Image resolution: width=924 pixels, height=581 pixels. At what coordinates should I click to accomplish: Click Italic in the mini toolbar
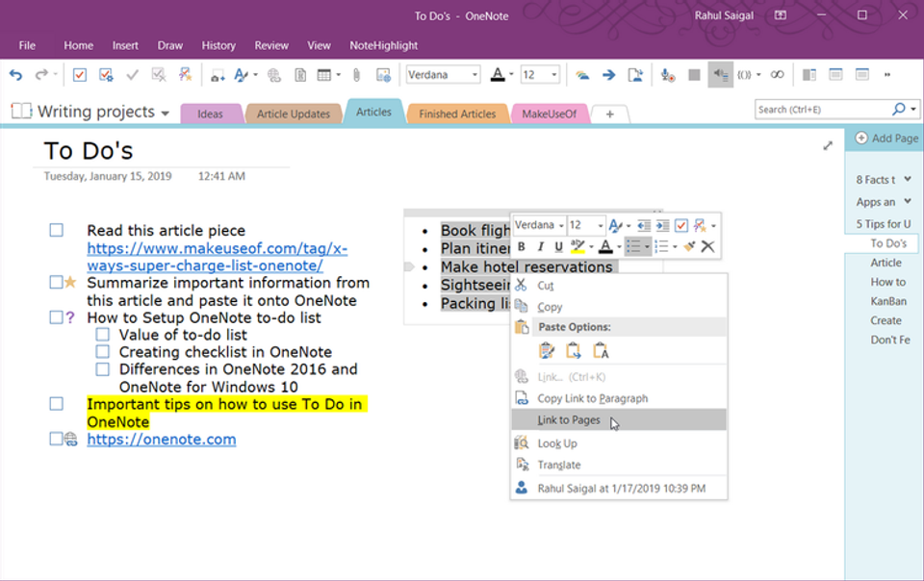click(x=540, y=246)
